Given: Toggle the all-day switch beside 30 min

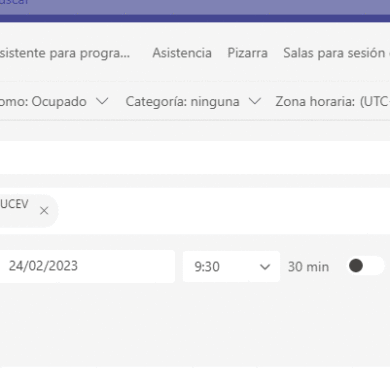Looking at the screenshot, I should [366, 266].
